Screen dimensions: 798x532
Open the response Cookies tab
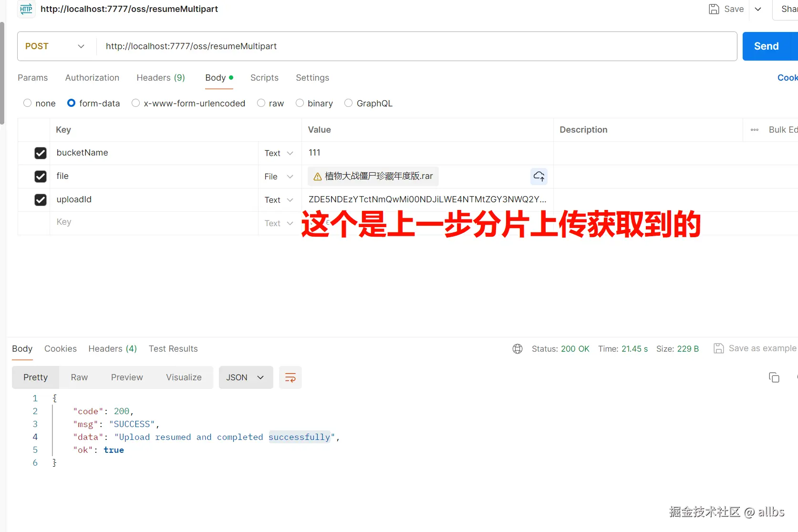pos(61,349)
